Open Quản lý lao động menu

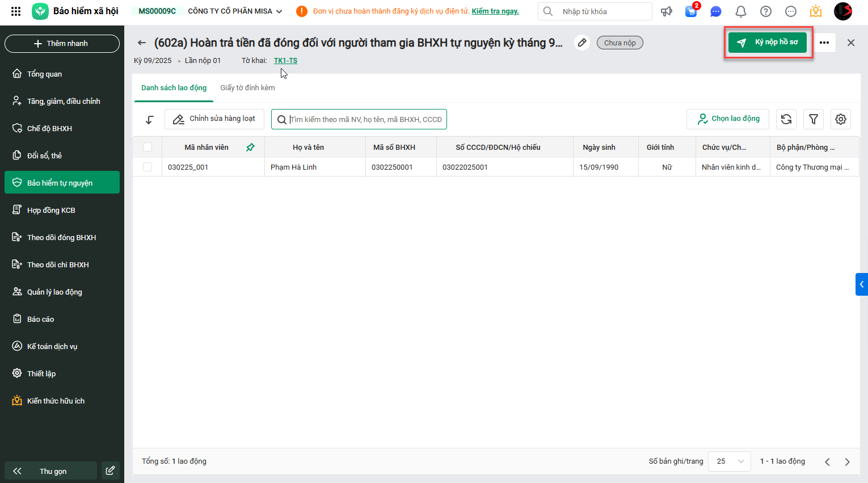62,292
